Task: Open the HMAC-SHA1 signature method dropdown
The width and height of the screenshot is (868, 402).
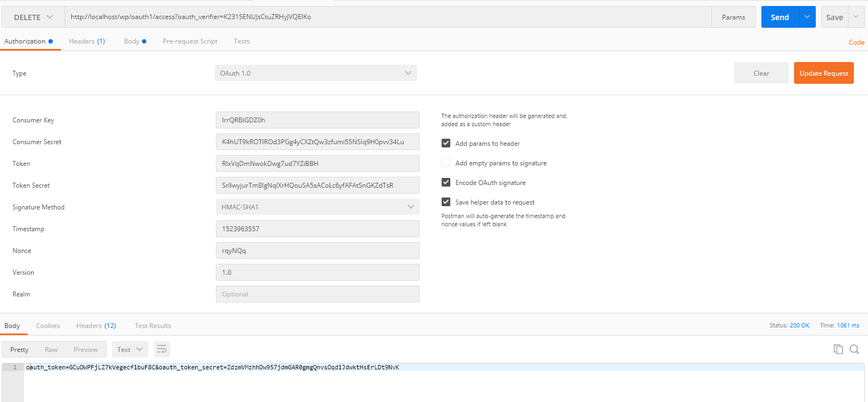Action: 317,207
